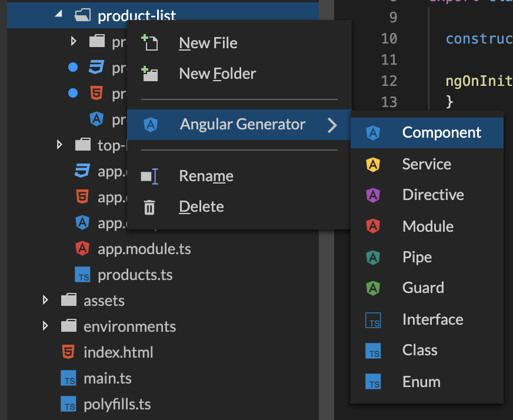Pick Directive from generator submenu
The width and height of the screenshot is (513, 420).
coord(427,195)
